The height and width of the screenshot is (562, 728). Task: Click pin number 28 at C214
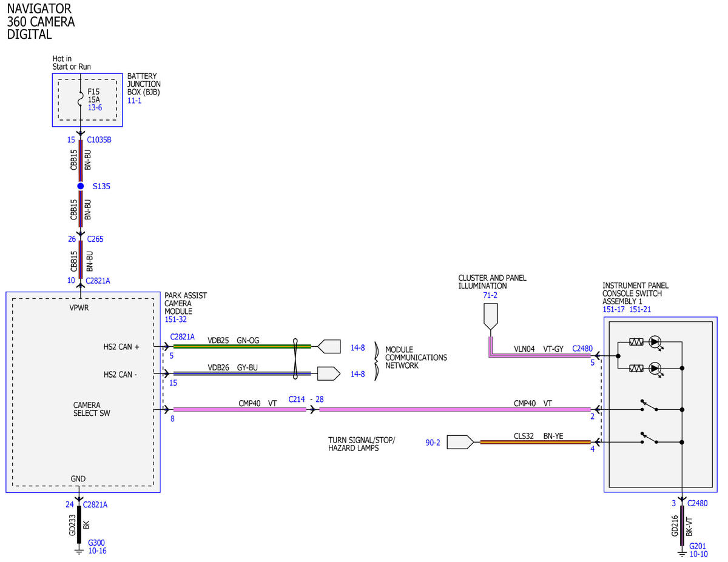[x=319, y=400]
